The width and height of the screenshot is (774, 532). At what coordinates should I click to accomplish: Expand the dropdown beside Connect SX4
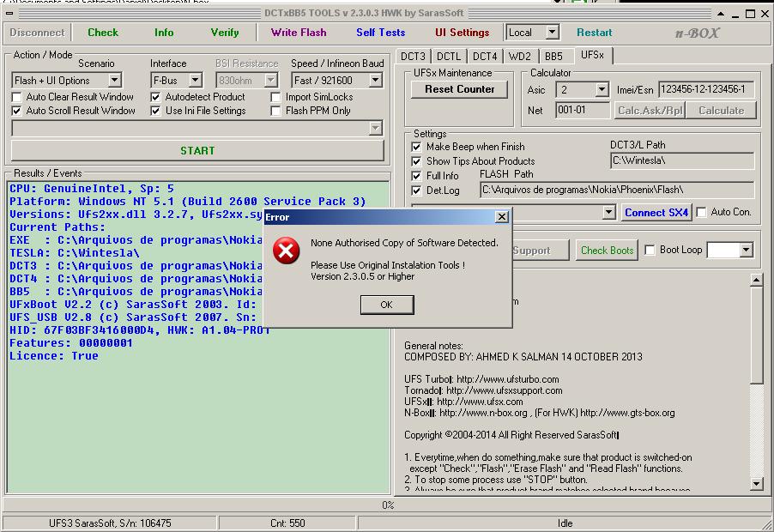coord(609,212)
